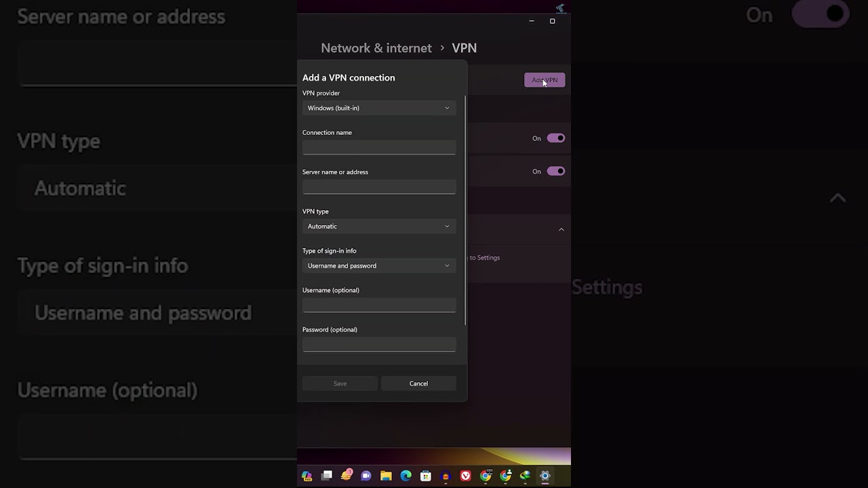Turn off the upper On toggle in VPN settings

click(556, 138)
